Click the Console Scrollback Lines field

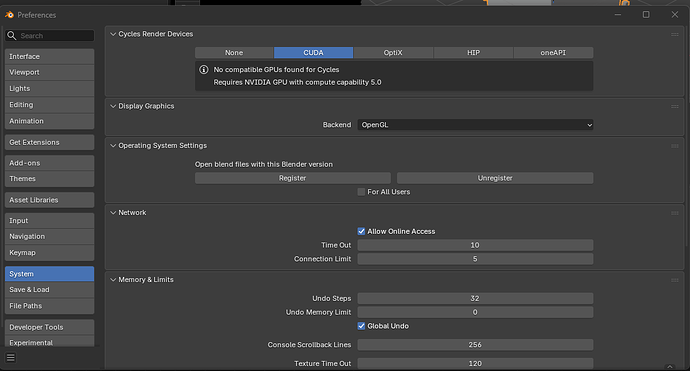(475, 345)
